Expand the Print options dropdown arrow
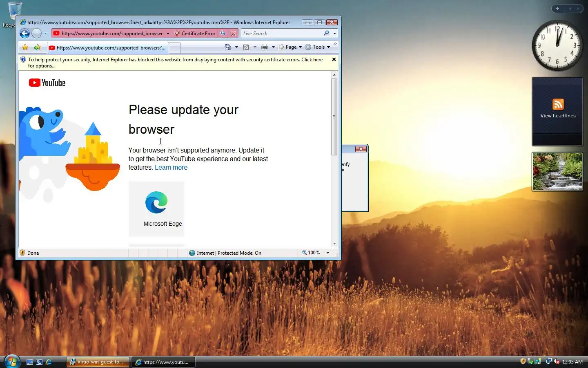Viewport: 588px width, 368px height. pos(273,47)
